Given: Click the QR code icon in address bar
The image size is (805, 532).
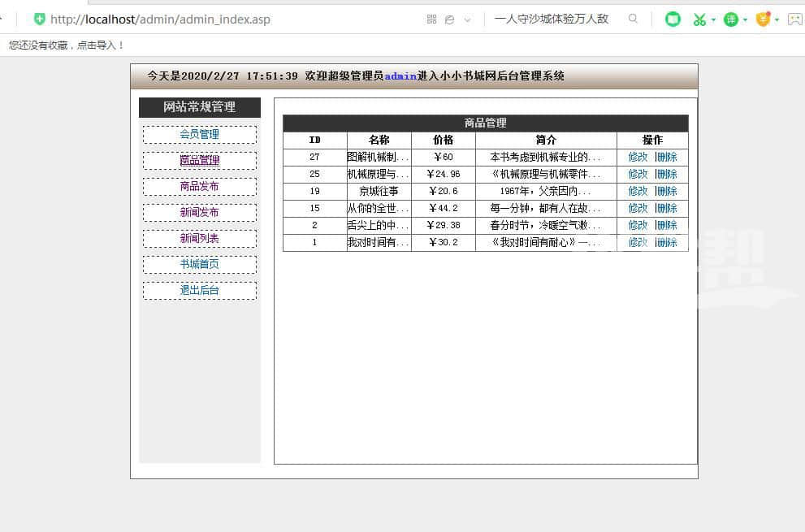Looking at the screenshot, I should coord(431,19).
